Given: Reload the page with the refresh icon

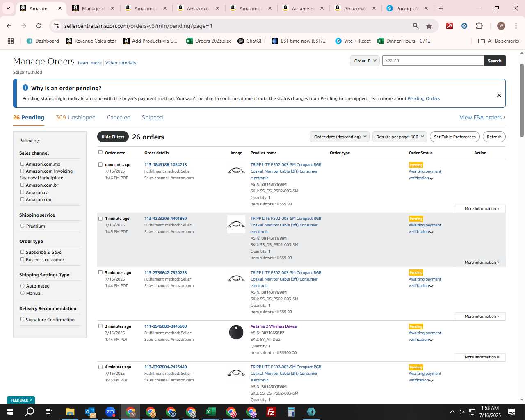Looking at the screenshot, I should click(39, 26).
